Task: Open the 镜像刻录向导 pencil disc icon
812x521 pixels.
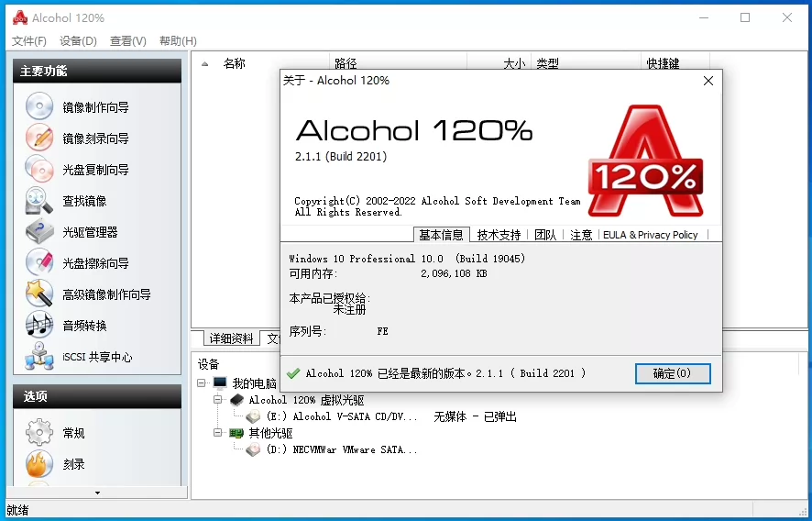Action: [38, 138]
